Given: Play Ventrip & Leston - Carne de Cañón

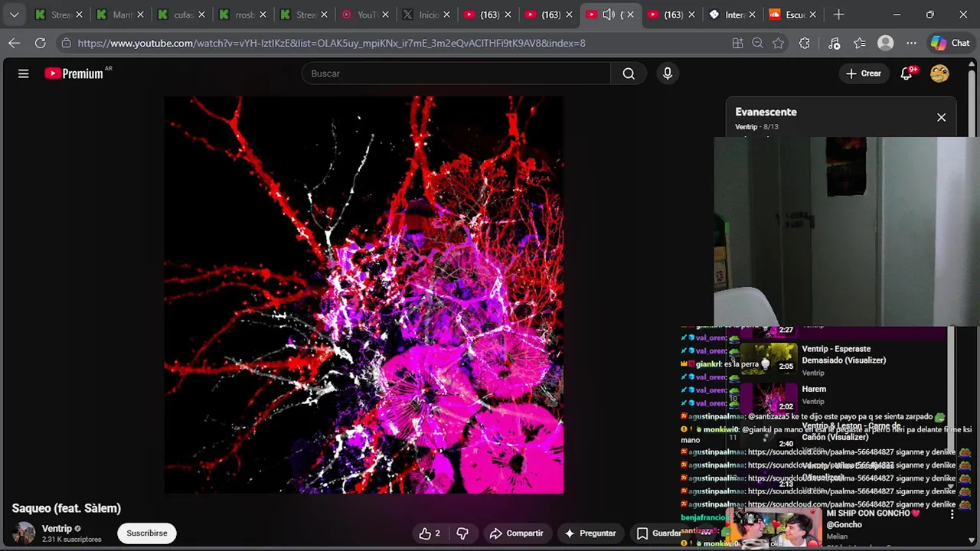Looking at the screenshot, I should point(851,431).
